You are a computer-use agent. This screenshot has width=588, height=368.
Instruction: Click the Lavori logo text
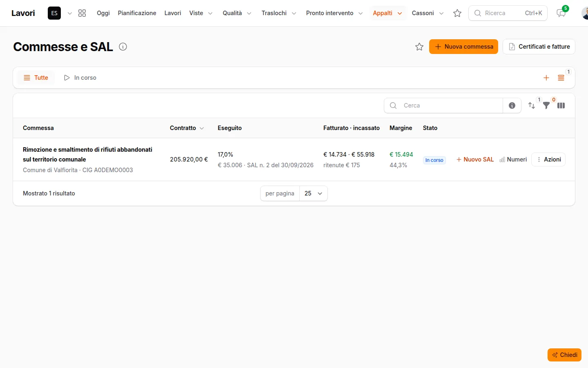tap(23, 13)
